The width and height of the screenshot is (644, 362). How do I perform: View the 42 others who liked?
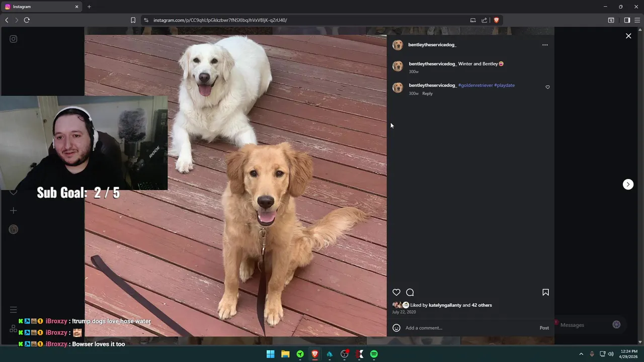pyautogui.click(x=481, y=305)
